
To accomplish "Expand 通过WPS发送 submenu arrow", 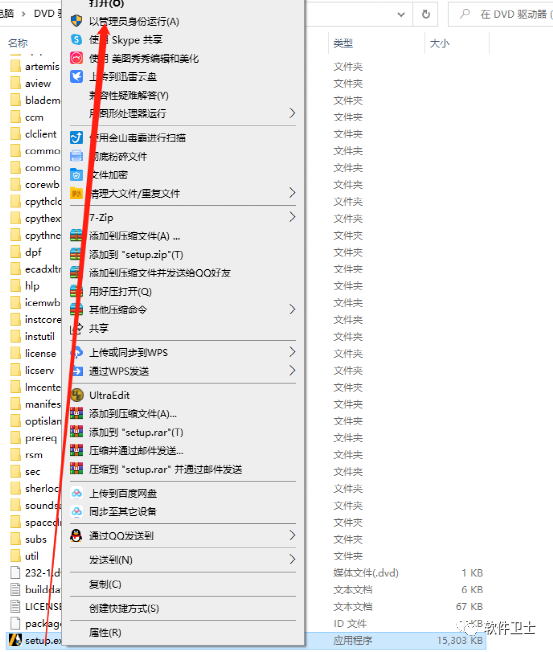I will pyautogui.click(x=292, y=370).
